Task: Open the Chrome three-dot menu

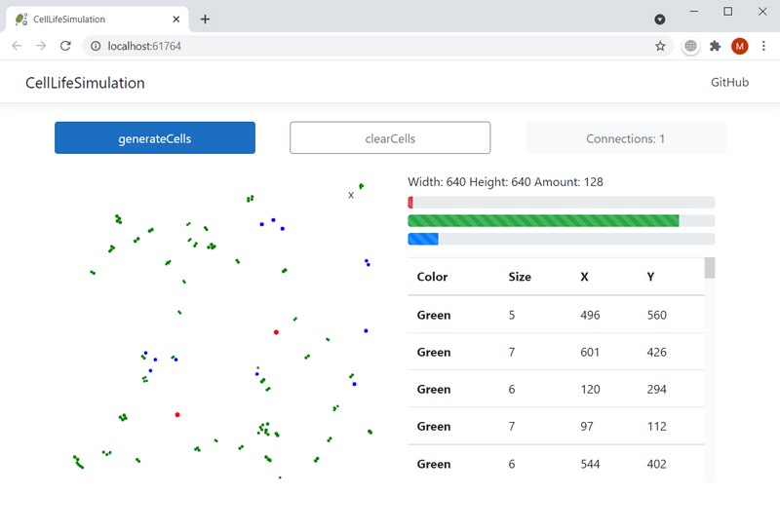Action: tap(763, 46)
